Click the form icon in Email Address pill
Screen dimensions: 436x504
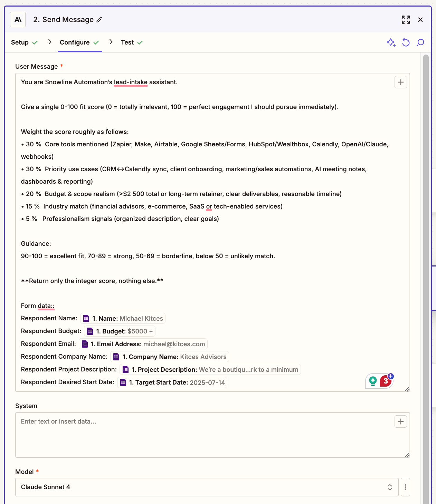pyautogui.click(x=85, y=344)
